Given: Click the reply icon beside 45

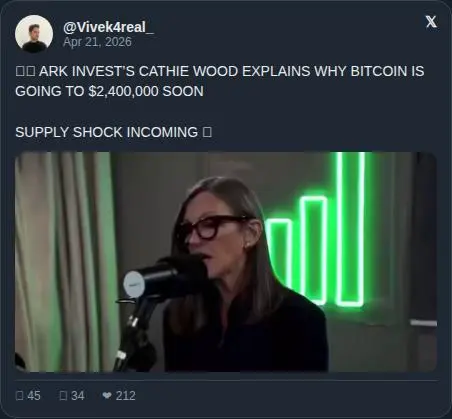Looking at the screenshot, I should [20, 396].
